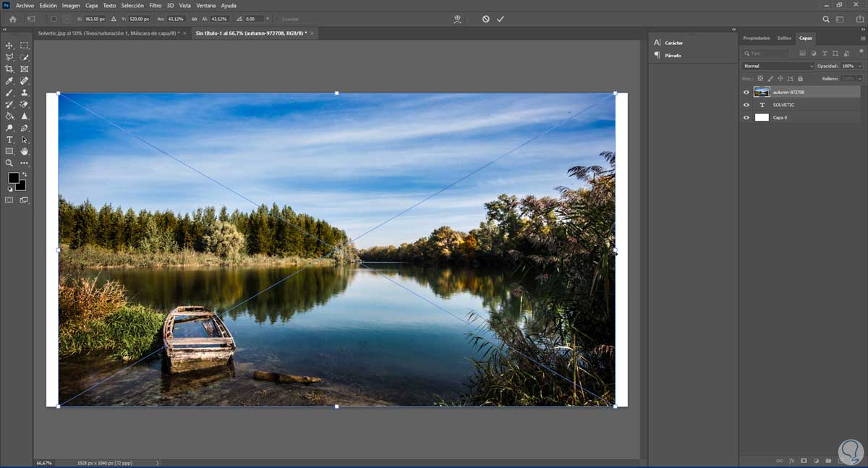Hide the SOLVETIC text layer
868x468 pixels.
746,105
